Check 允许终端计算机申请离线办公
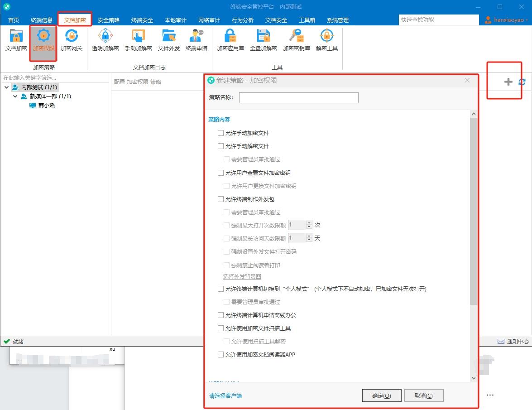 220,315
